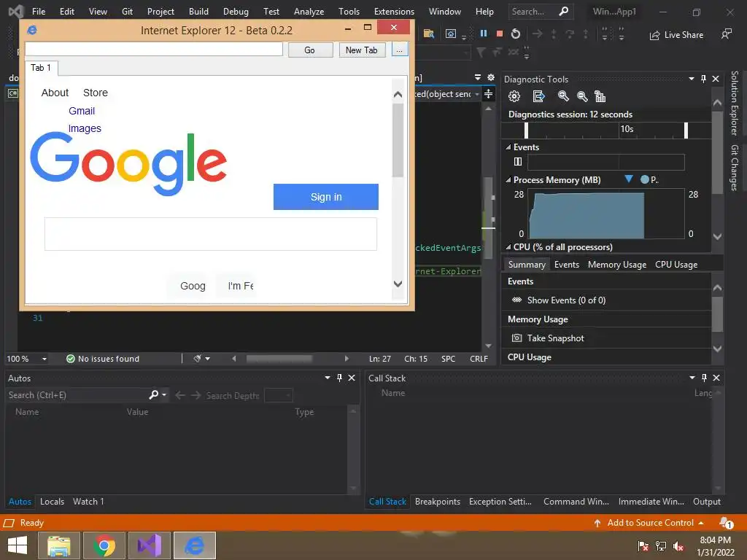Image resolution: width=747 pixels, height=560 pixels.
Task: Pin the Autos panel
Action: coord(339,378)
